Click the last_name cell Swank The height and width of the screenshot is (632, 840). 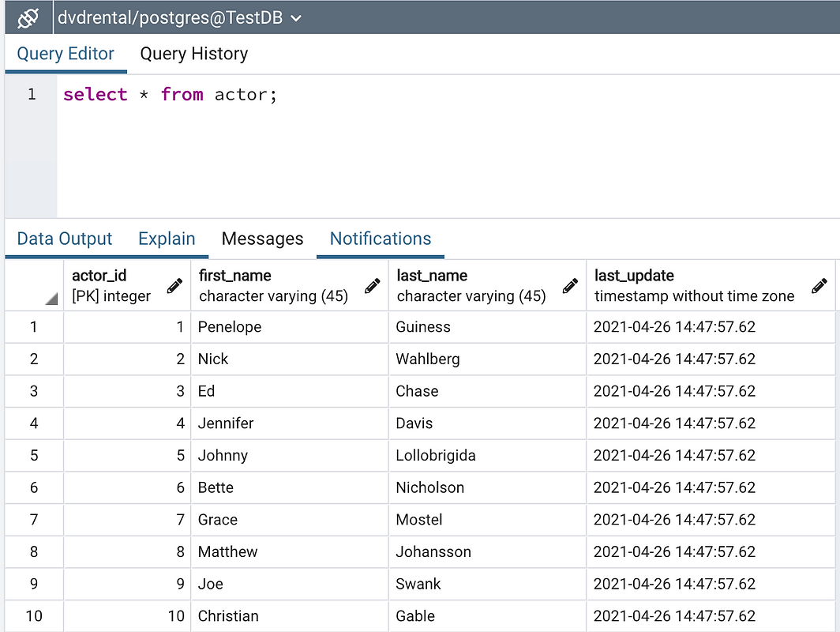(488, 585)
